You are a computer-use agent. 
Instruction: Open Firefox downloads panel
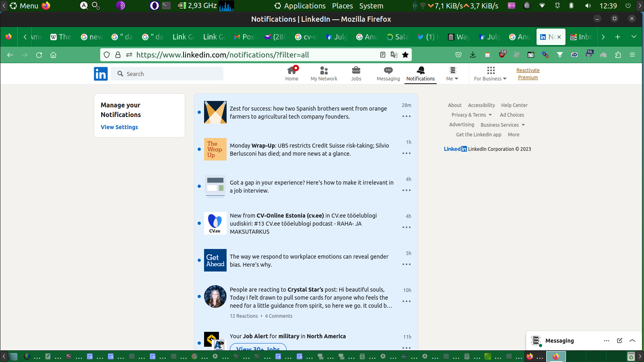473,55
